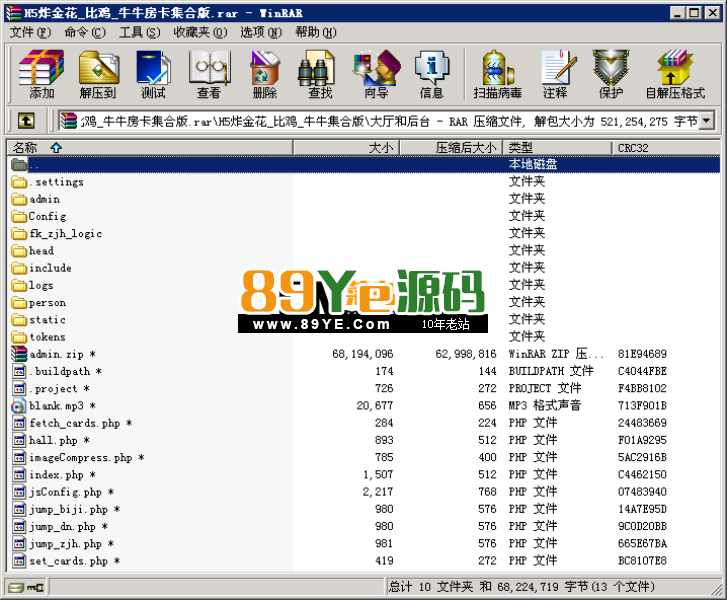
Task: Sort by Name (名称) column header
Action: point(150,148)
